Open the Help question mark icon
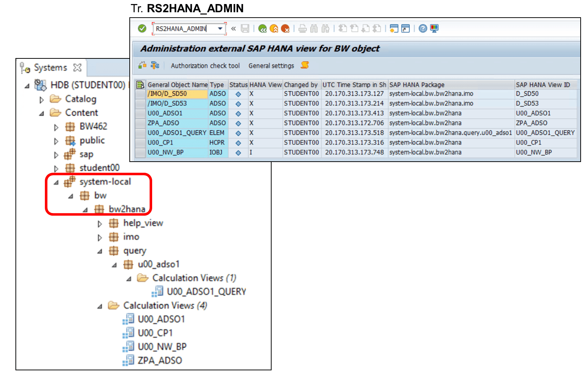 (x=423, y=28)
